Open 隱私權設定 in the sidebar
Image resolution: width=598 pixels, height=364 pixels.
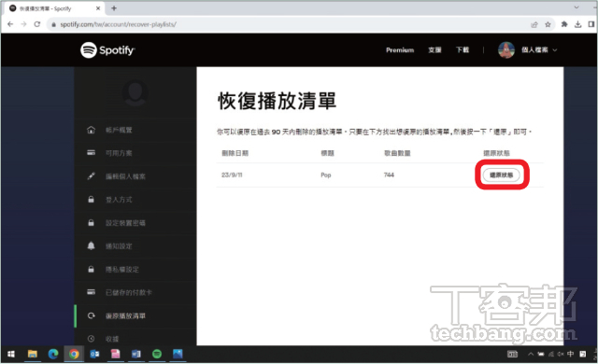coord(135,269)
